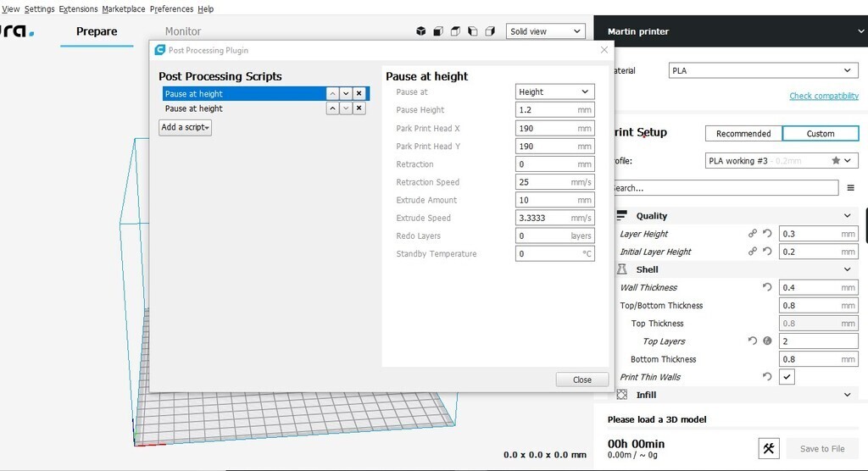The image size is (868, 471).
Task: Click the Top Layers formula icon
Action: click(x=766, y=341)
